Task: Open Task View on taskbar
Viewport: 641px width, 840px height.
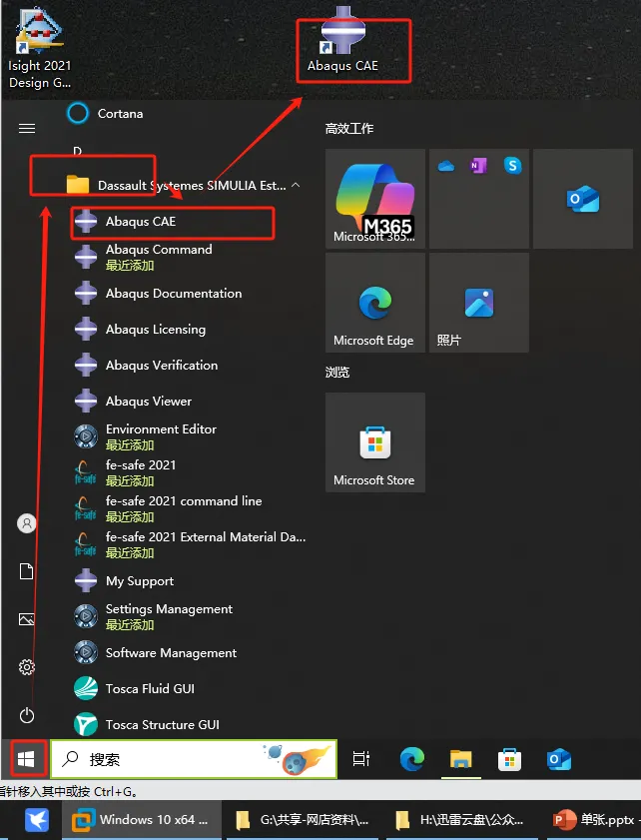Action: click(360, 758)
